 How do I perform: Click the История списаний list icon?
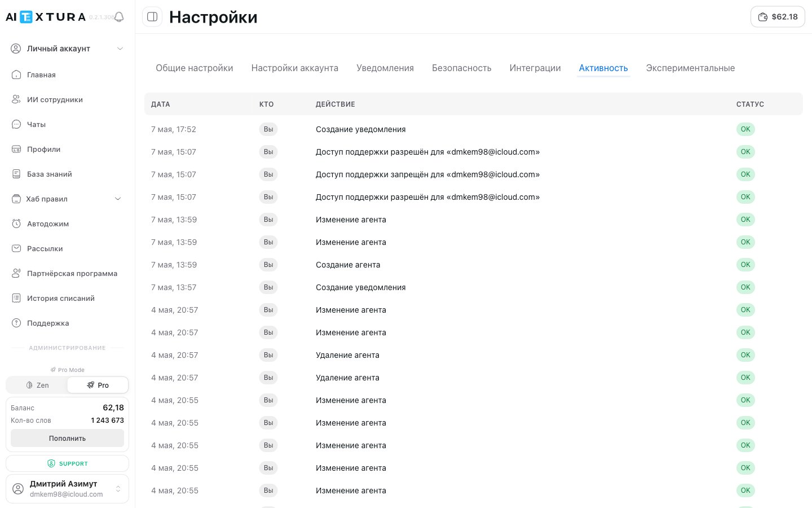point(16,298)
